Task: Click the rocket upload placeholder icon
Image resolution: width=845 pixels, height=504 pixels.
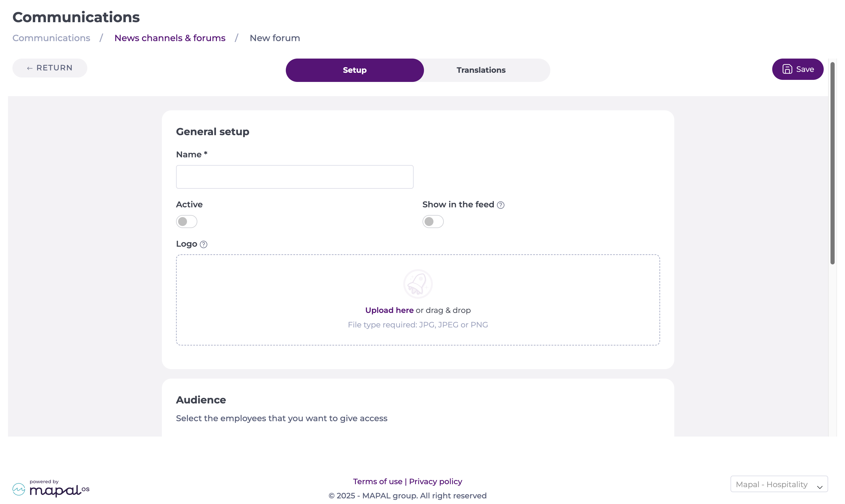Action: (x=418, y=284)
